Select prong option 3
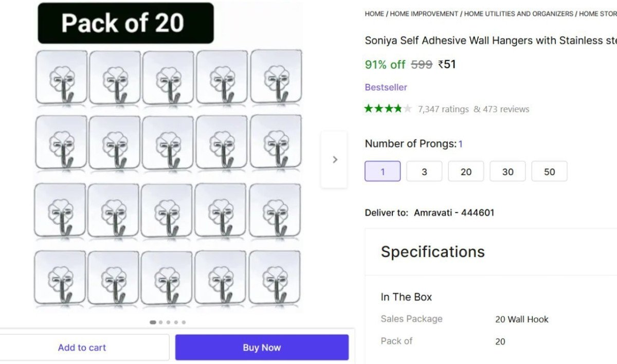 pyautogui.click(x=424, y=171)
